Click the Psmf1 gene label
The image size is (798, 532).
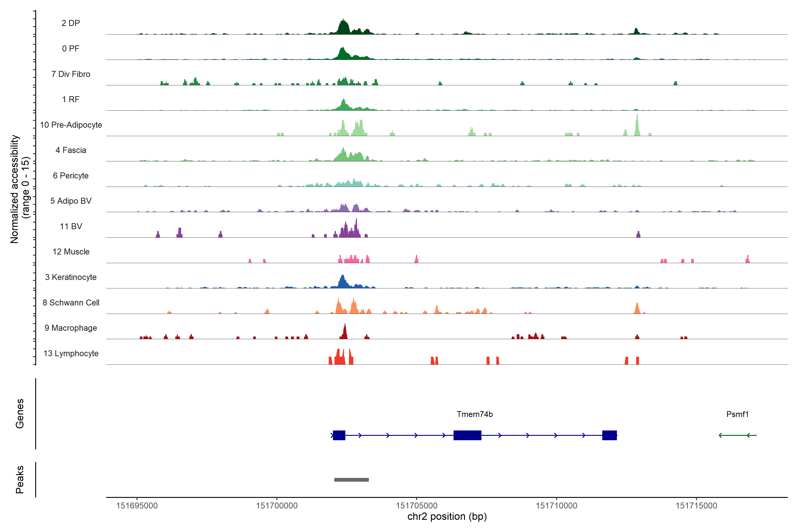click(737, 414)
